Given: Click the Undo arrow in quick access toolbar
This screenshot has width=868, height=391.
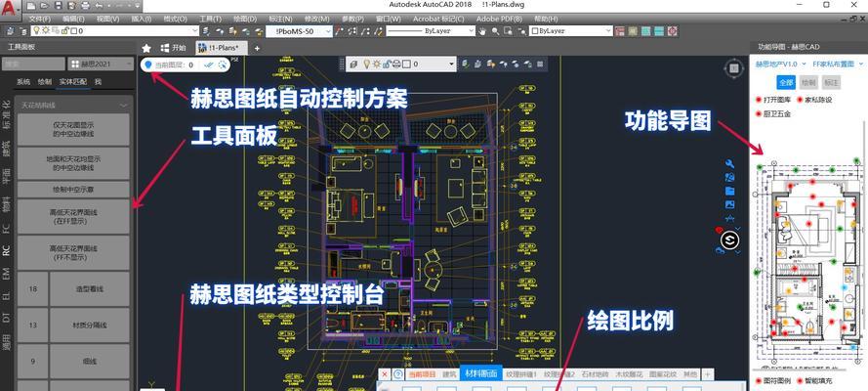Looking at the screenshot, I should (x=99, y=5).
